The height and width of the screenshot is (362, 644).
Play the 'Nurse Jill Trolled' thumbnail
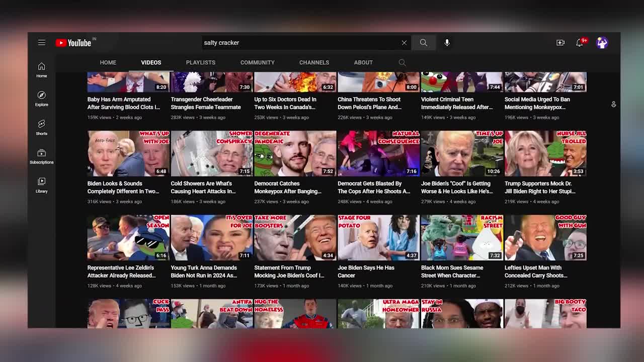pos(546,153)
